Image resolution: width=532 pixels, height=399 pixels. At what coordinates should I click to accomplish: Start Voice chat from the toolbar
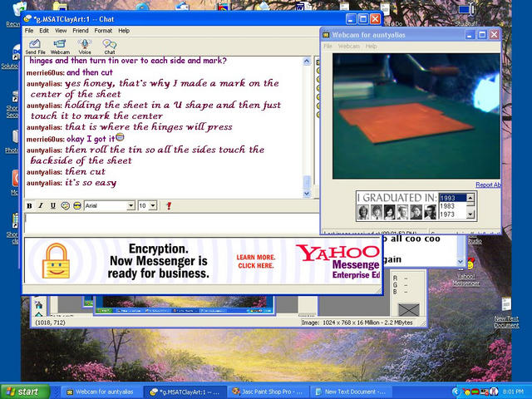[x=85, y=47]
